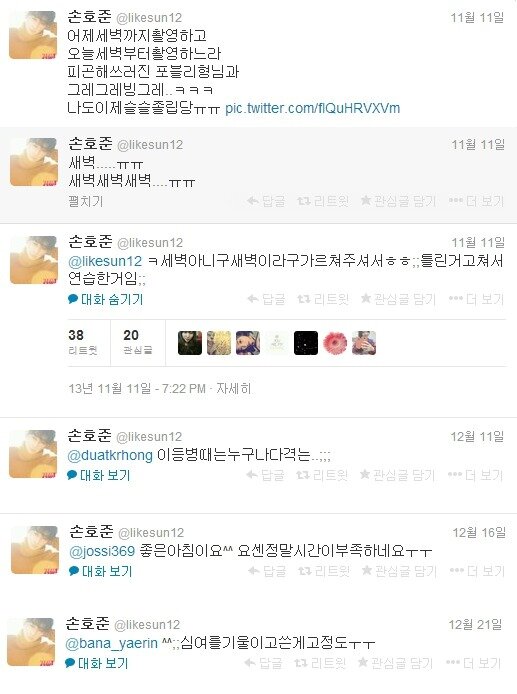Favorite the 연습한거임 tweet via star
Screen dimensions: 517x694
pyautogui.click(x=398, y=300)
